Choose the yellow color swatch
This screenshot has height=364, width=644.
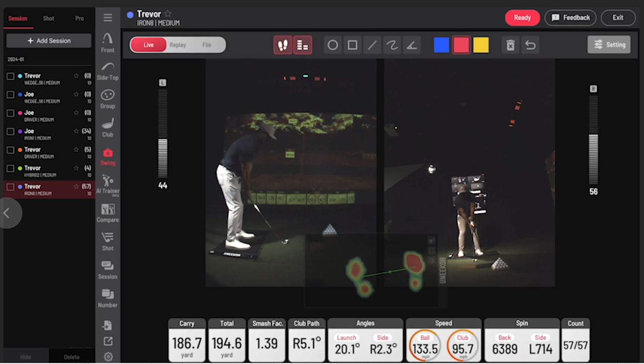[x=481, y=45]
